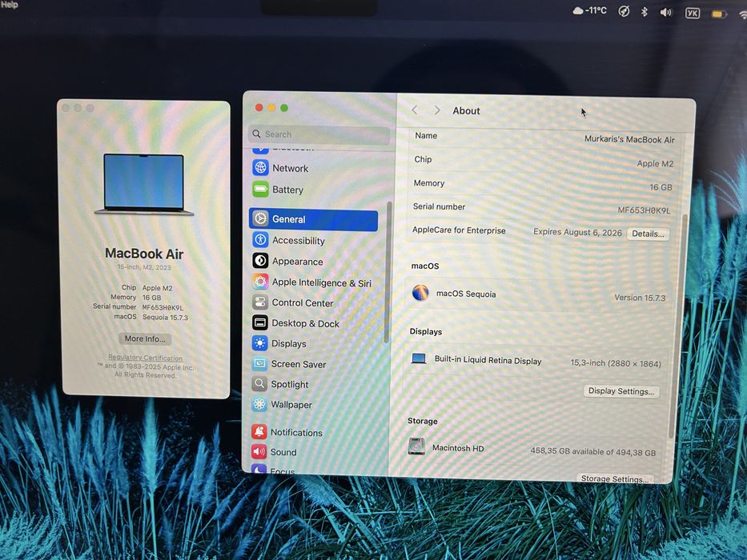Open Sound icon in sidebar
Viewport: 747px width, 560px height.
(x=259, y=451)
